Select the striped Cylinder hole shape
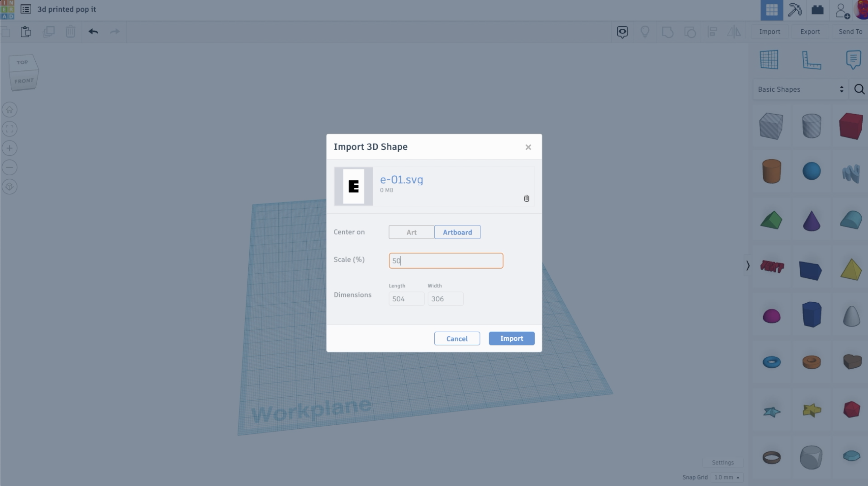The image size is (868, 486). click(811, 126)
